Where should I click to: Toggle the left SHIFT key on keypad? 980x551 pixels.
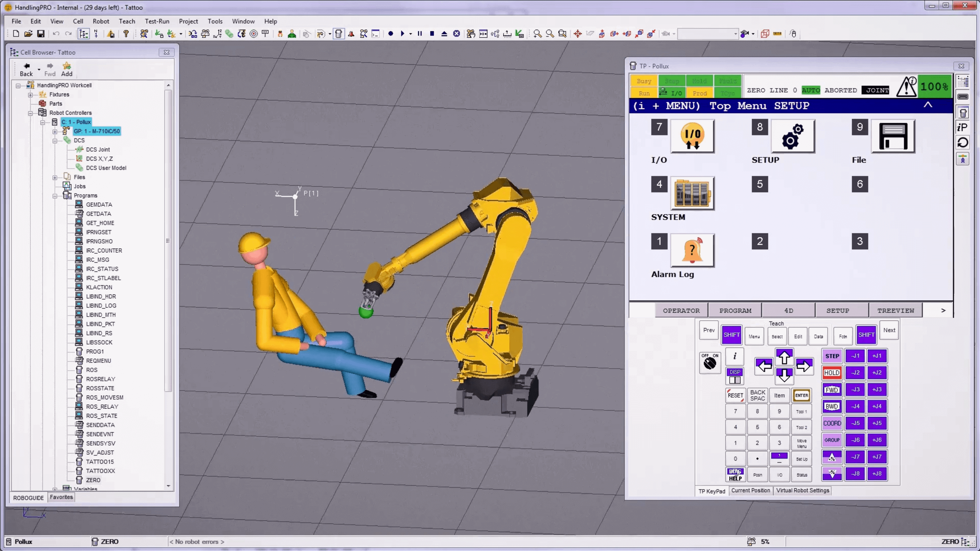731,335
